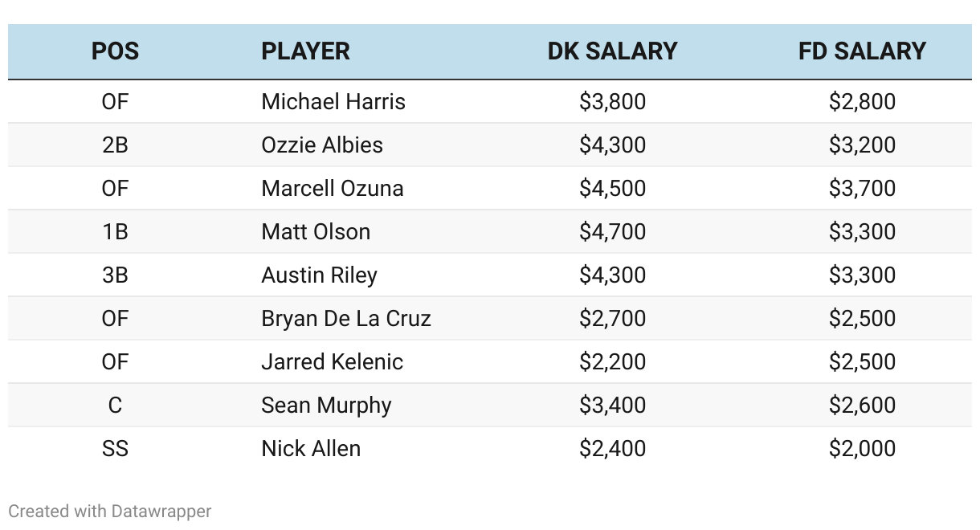
Task: Select Bryan De La Cruz name
Action: pyautogui.click(x=346, y=318)
